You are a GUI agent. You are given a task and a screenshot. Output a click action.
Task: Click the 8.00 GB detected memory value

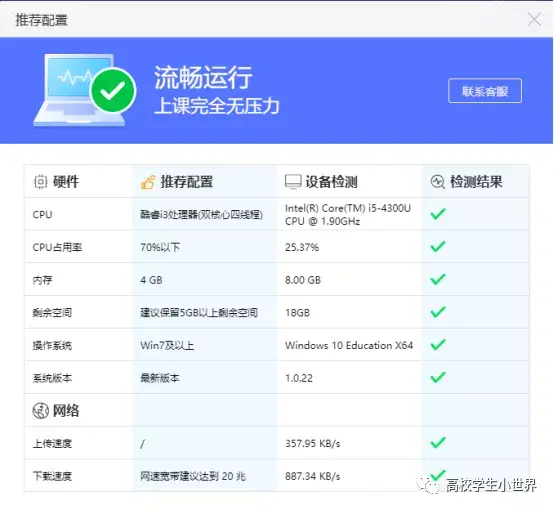[303, 280]
